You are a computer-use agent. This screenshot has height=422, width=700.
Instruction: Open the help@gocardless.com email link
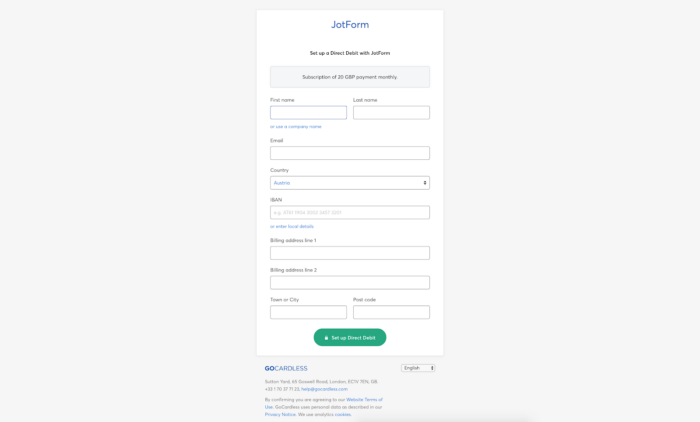tap(325, 389)
